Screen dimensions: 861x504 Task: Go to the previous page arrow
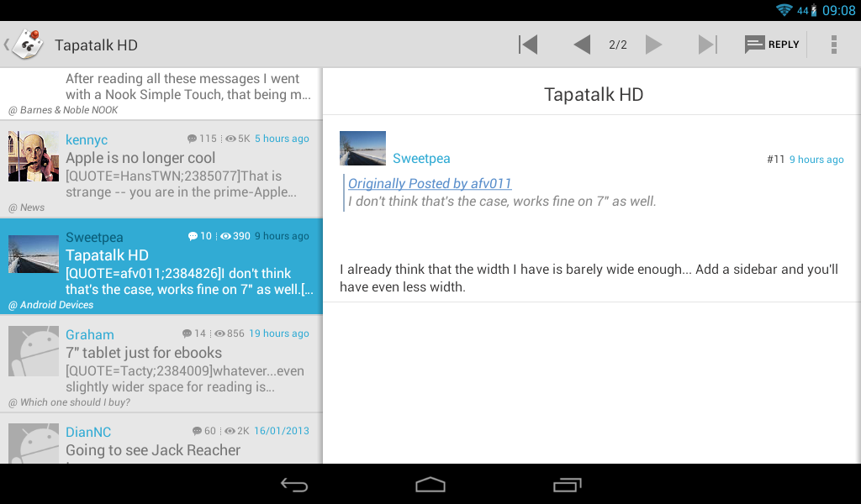tap(582, 45)
